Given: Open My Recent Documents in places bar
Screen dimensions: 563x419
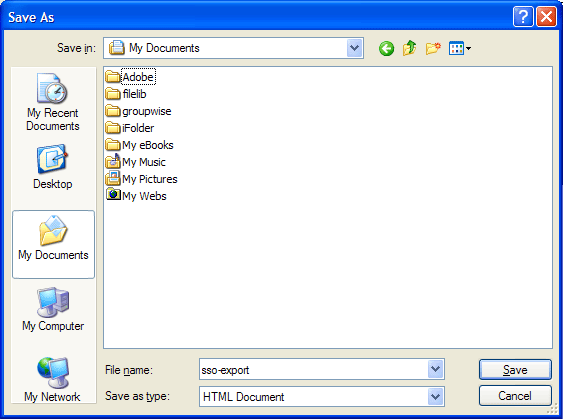Looking at the screenshot, I should click(x=53, y=103).
